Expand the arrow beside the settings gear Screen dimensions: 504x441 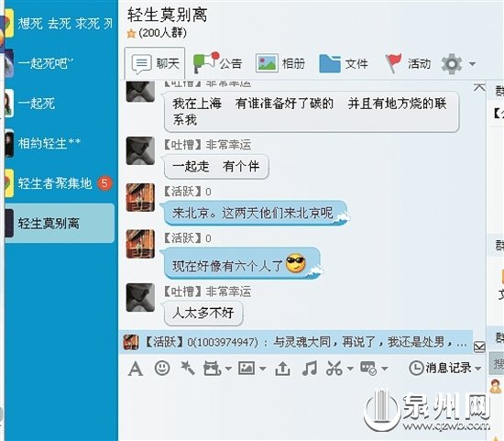coord(472,64)
